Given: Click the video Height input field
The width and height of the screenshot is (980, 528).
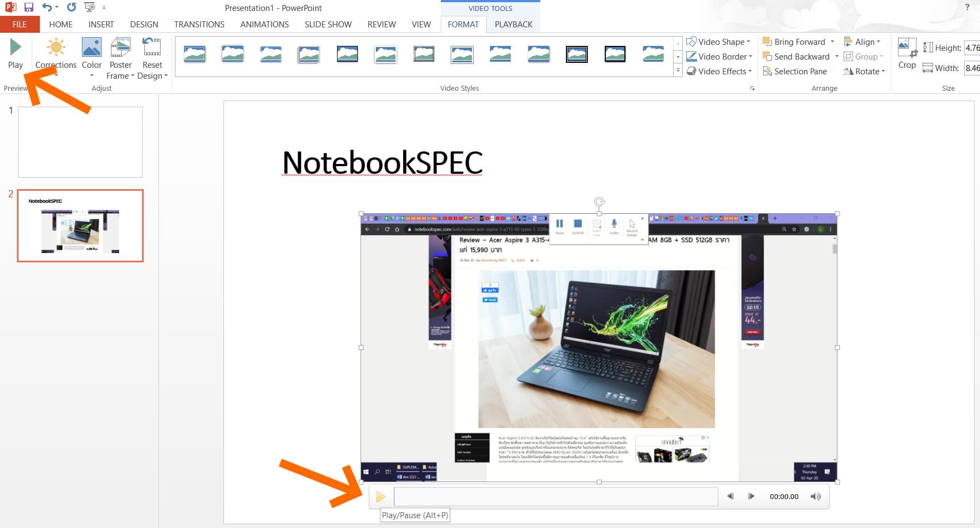Looking at the screenshot, I should (x=972, y=48).
